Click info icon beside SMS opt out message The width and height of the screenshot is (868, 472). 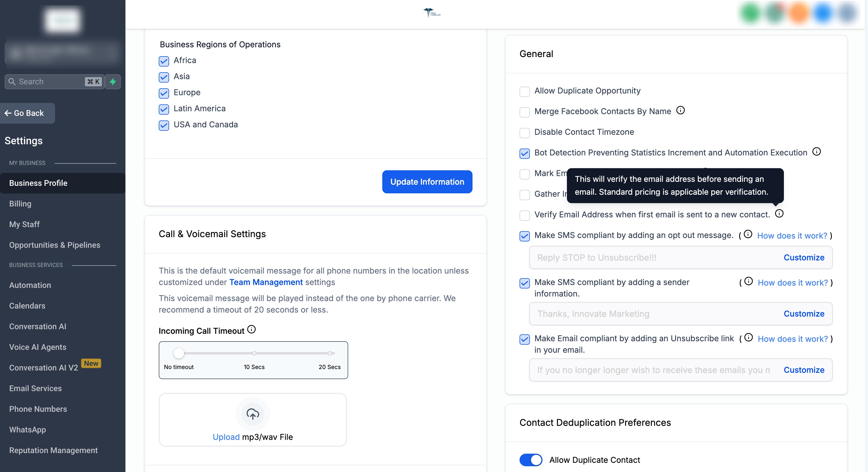tap(748, 234)
